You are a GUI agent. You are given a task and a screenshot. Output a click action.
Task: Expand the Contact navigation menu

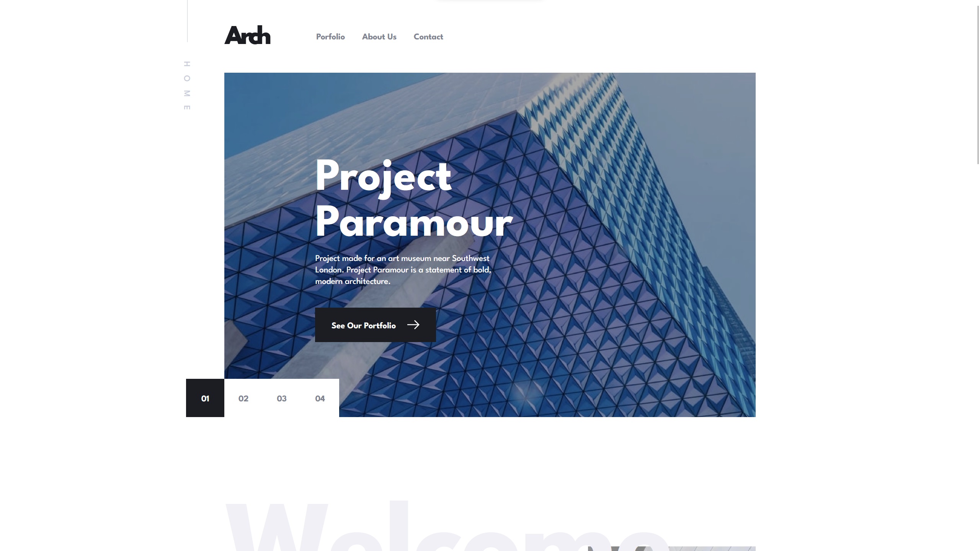click(x=428, y=37)
